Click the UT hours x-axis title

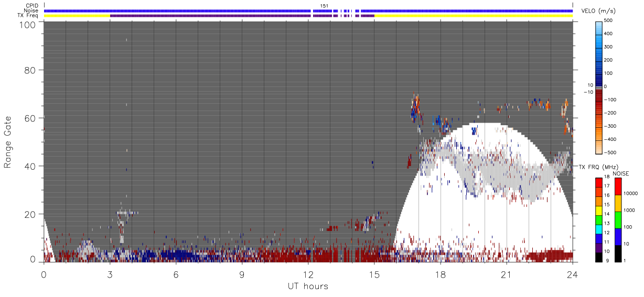(308, 286)
